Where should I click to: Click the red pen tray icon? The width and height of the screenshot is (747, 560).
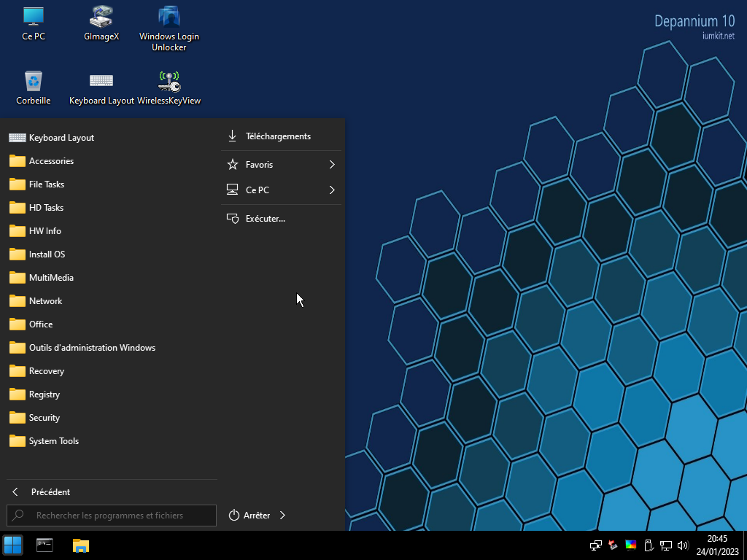[x=613, y=545]
